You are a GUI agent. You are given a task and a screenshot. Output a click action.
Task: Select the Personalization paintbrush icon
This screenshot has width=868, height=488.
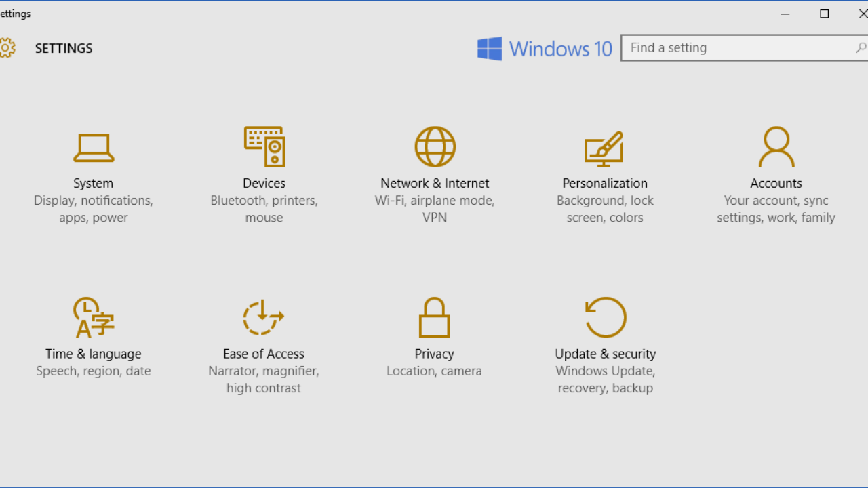604,148
